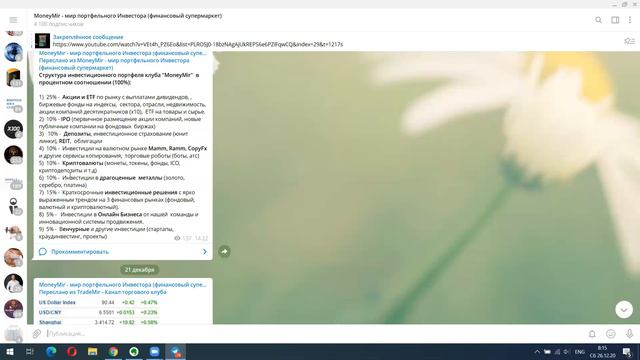Viewport: 640px width, 360px height.
Task: Open the dark brown round chat avatar below X100
Action: coord(13,155)
